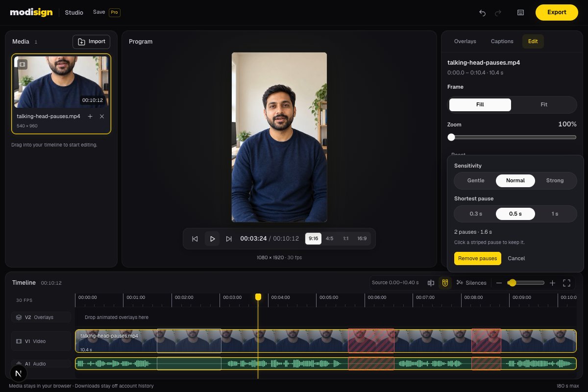
Task: Click the Zoom slider handle
Action: [451, 137]
